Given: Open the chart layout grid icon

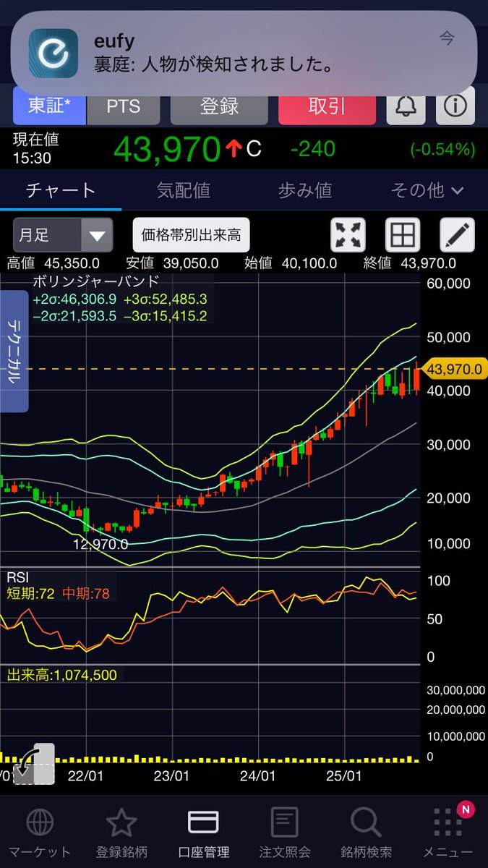Looking at the screenshot, I should click(x=403, y=235).
